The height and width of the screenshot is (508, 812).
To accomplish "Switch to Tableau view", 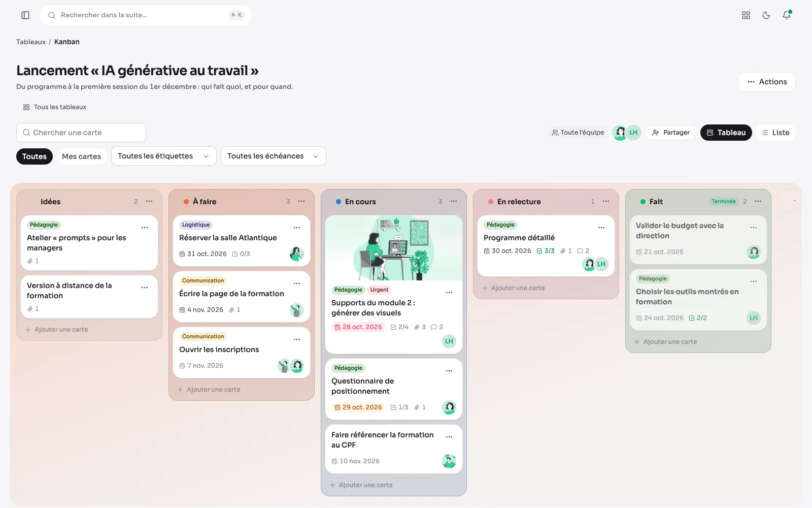I will tap(726, 133).
